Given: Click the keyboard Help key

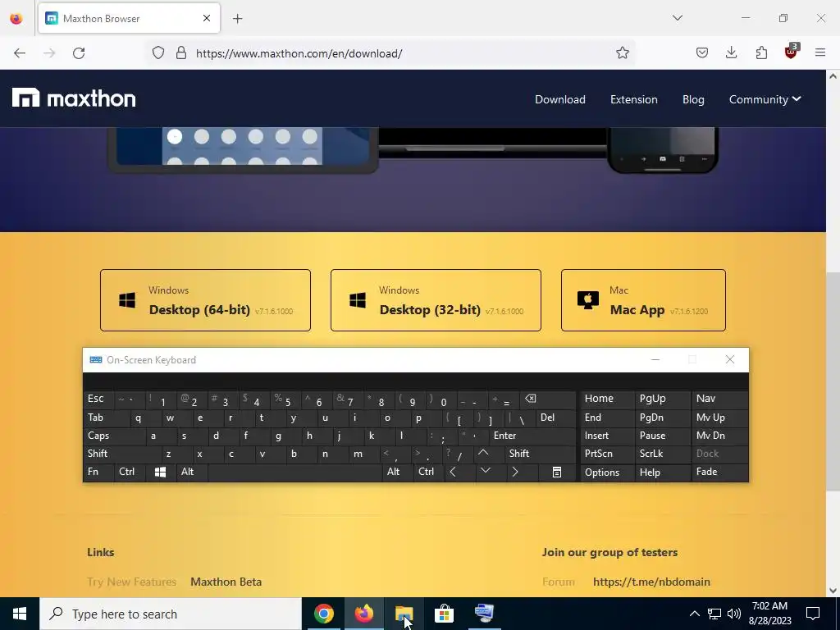Looking at the screenshot, I should pyautogui.click(x=662, y=472).
